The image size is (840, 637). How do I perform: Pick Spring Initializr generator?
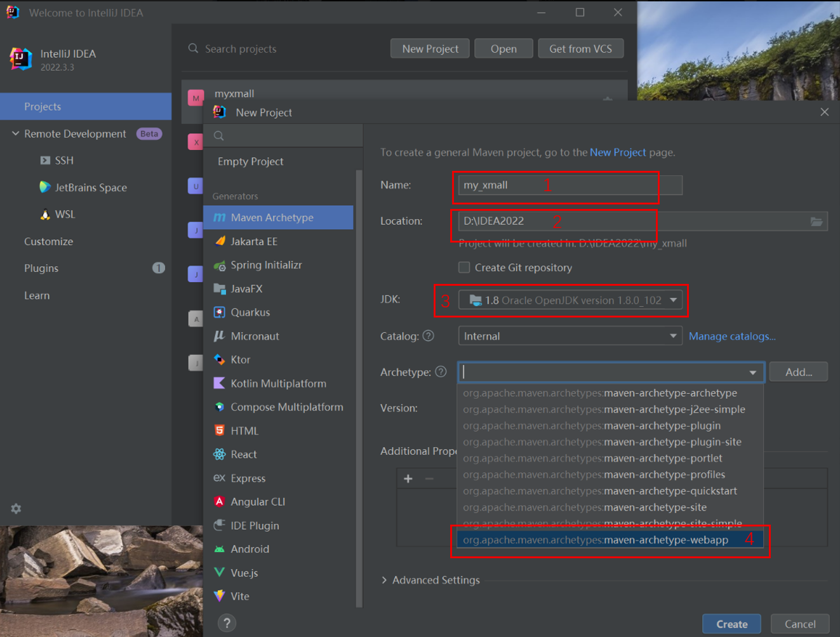(278, 265)
